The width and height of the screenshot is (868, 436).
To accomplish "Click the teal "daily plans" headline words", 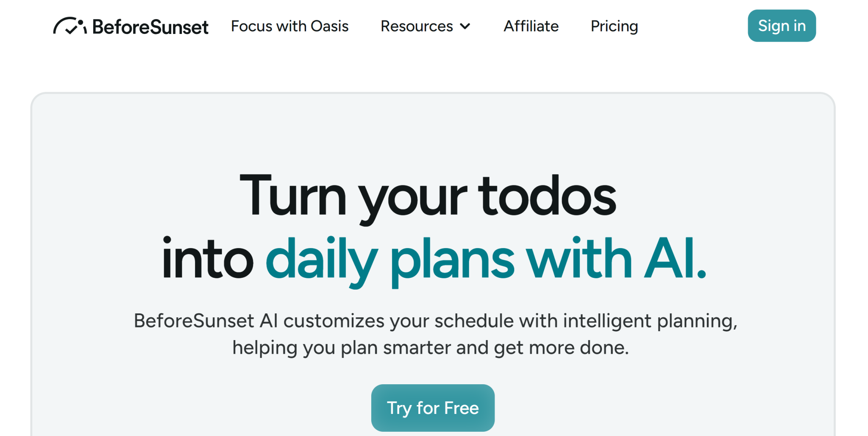I will point(390,259).
